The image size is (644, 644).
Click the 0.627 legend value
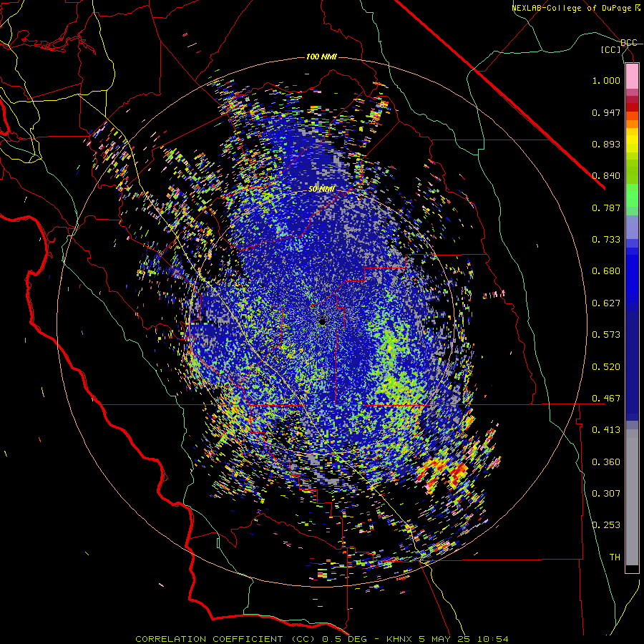click(x=606, y=303)
